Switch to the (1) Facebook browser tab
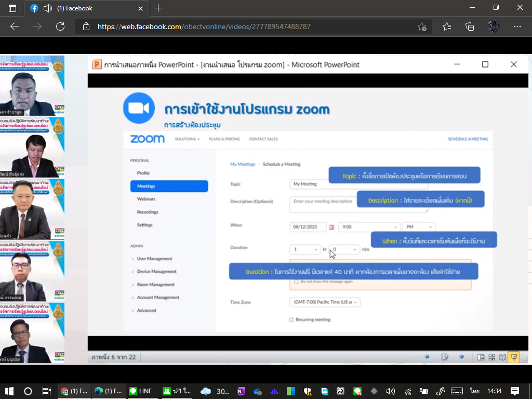 click(87, 8)
